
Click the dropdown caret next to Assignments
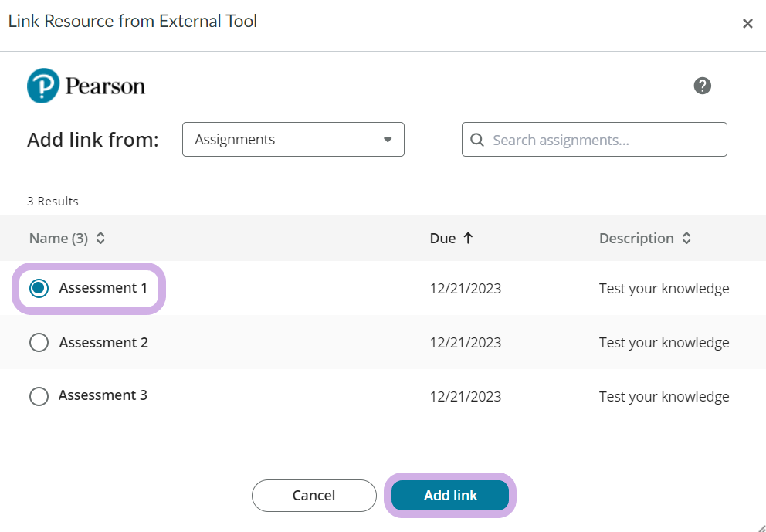point(388,140)
